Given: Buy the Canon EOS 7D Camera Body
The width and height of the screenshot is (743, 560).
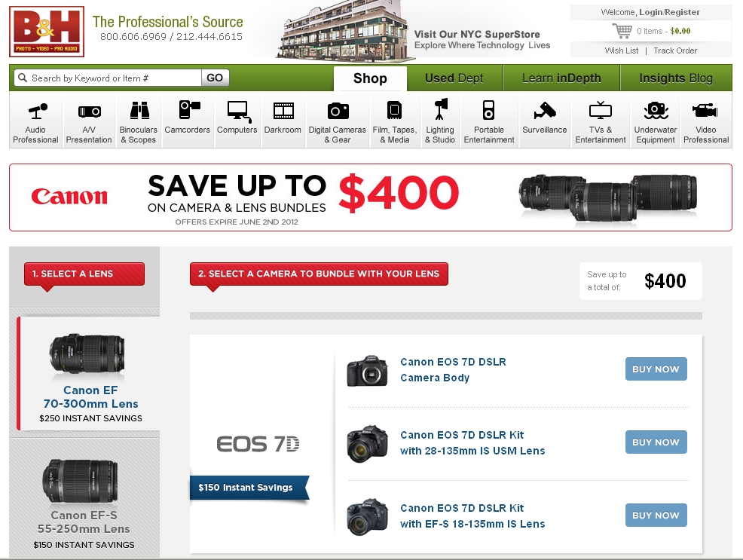Looking at the screenshot, I should (x=656, y=369).
